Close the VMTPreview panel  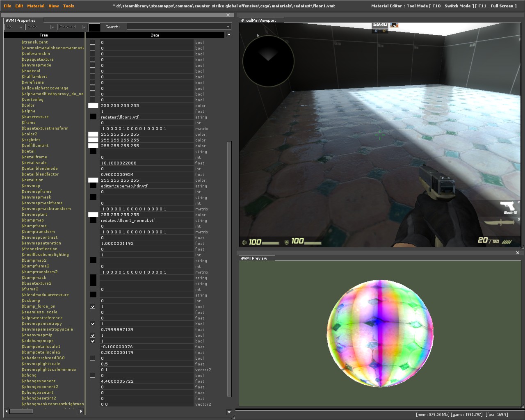518,253
